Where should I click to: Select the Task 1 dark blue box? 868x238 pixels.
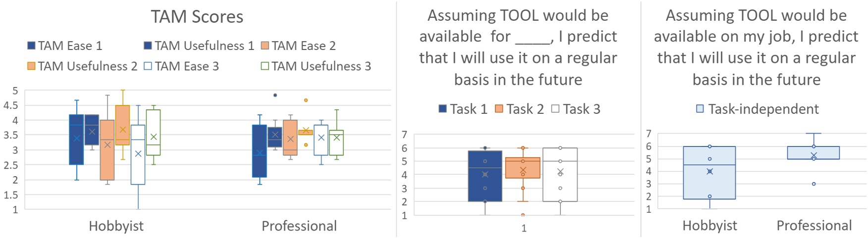click(x=485, y=176)
